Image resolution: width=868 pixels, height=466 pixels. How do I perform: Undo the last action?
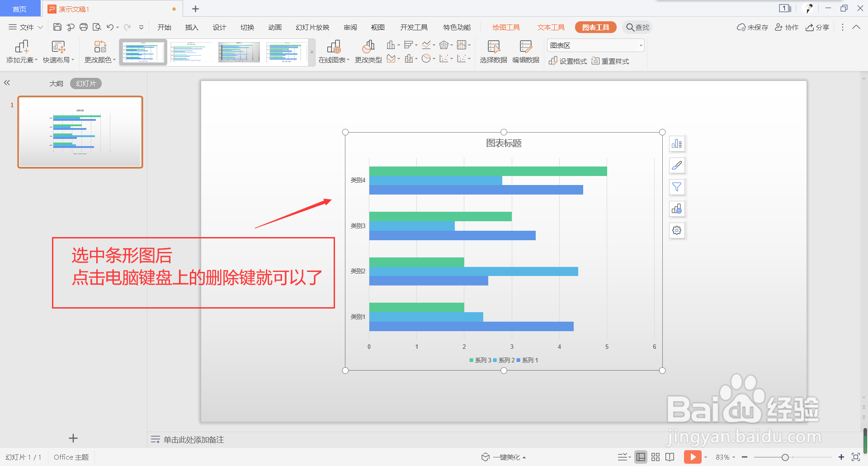pos(110,27)
